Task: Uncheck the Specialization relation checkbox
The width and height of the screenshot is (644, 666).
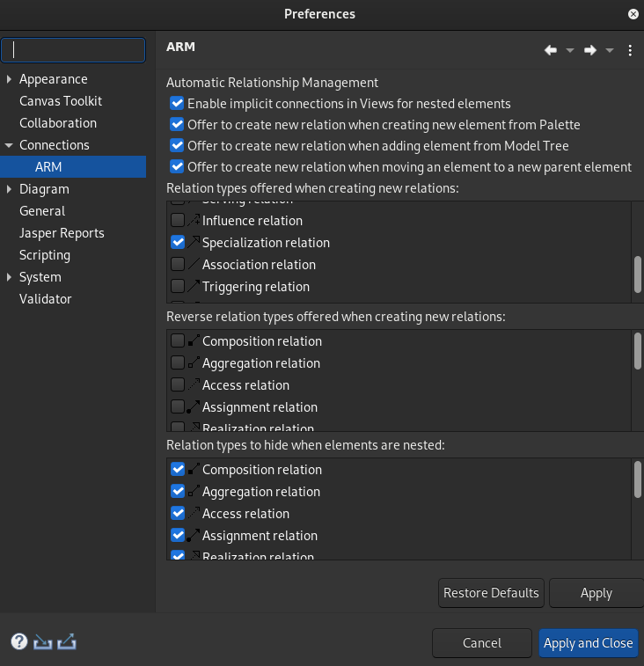Action: (x=178, y=242)
